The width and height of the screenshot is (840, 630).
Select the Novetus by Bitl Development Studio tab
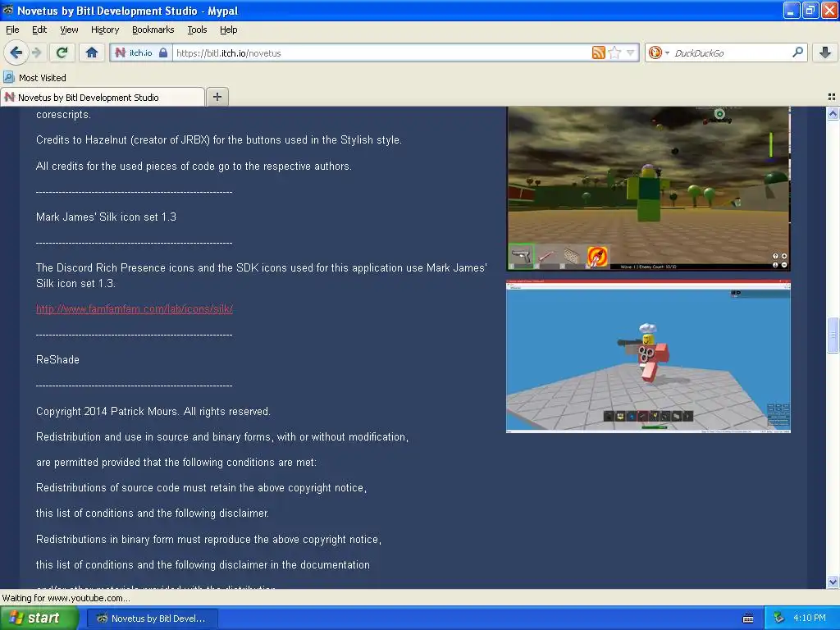(103, 97)
